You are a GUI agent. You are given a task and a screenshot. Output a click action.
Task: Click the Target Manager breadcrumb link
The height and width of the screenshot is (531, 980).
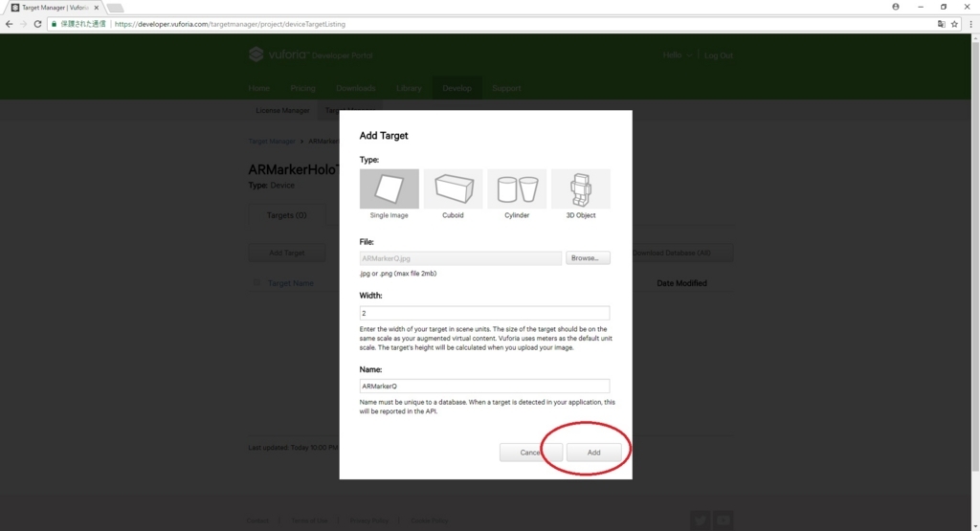coord(271,142)
